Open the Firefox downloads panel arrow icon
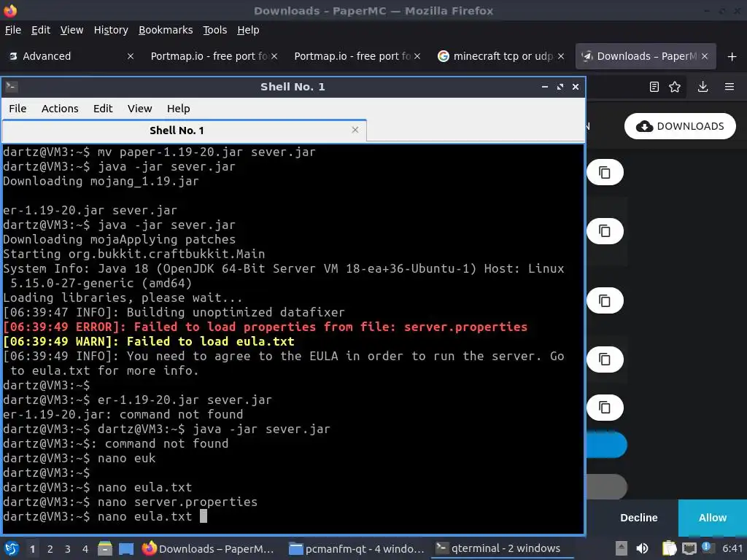Viewport: 747px width, 560px height. click(x=703, y=87)
